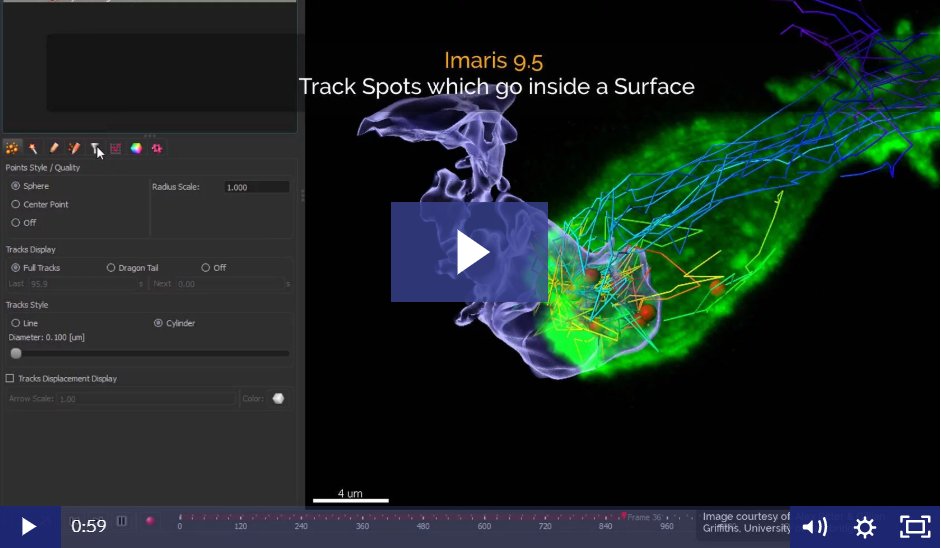Click frame 120 on the timeline

(241, 526)
